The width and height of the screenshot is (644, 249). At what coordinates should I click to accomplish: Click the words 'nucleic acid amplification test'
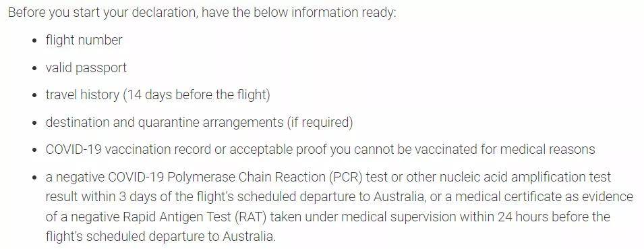point(526,177)
